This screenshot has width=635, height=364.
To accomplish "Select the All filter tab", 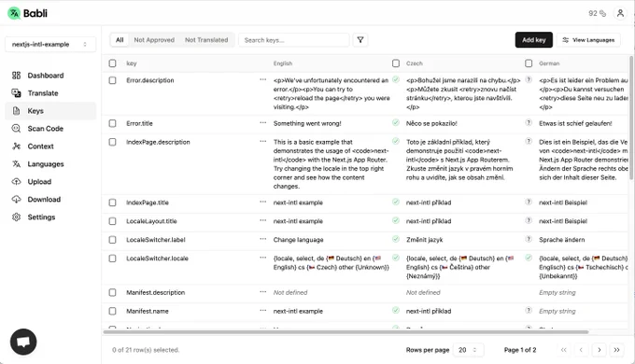I will (x=120, y=40).
